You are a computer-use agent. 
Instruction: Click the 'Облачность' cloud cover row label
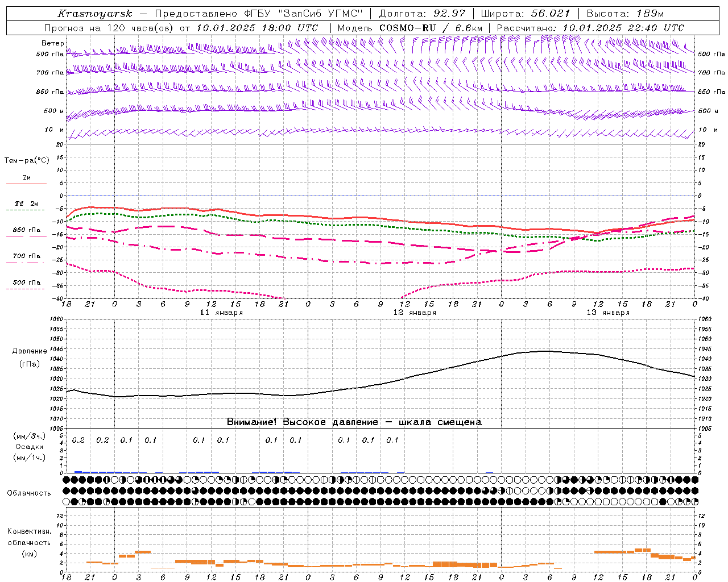point(29,493)
